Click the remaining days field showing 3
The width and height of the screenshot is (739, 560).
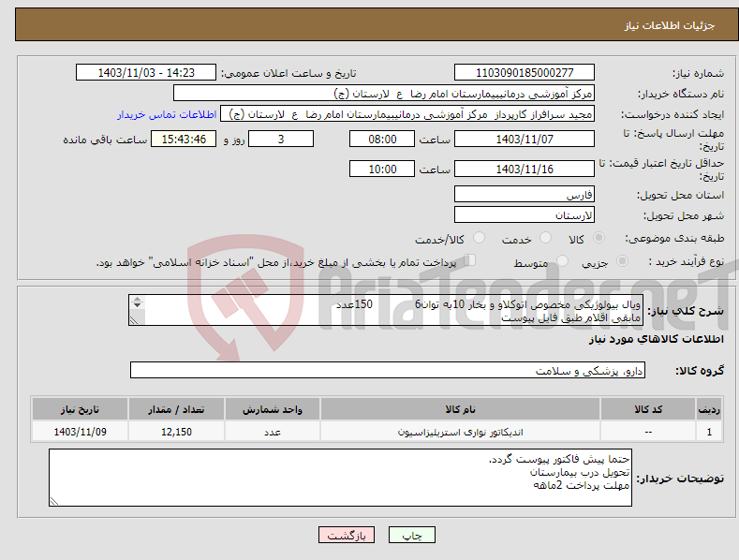coord(281,139)
